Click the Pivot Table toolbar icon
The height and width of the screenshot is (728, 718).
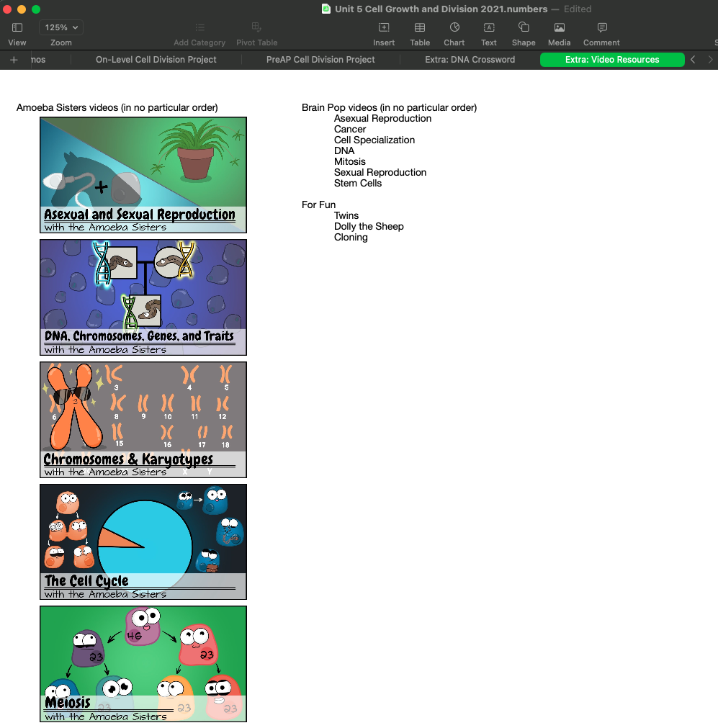coord(256,28)
